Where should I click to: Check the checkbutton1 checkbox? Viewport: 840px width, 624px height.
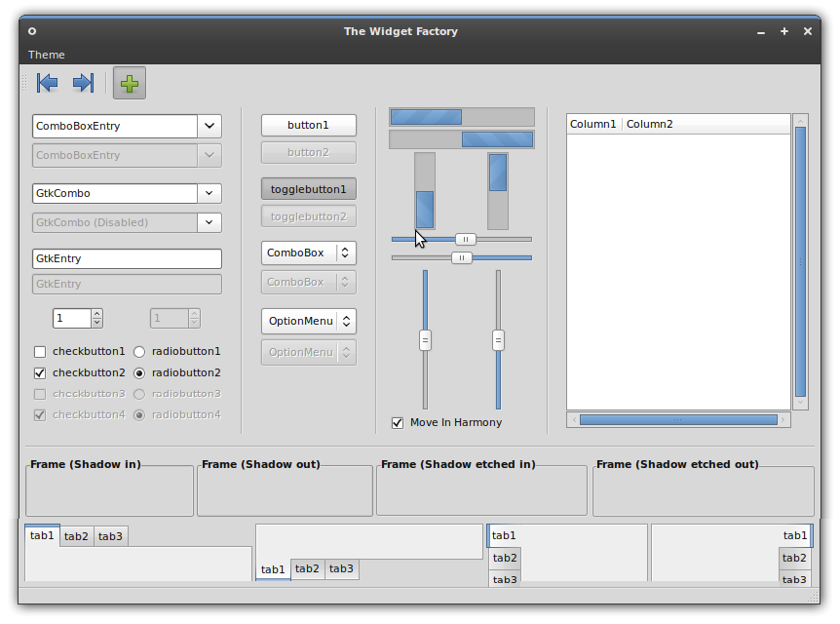pyautogui.click(x=40, y=352)
